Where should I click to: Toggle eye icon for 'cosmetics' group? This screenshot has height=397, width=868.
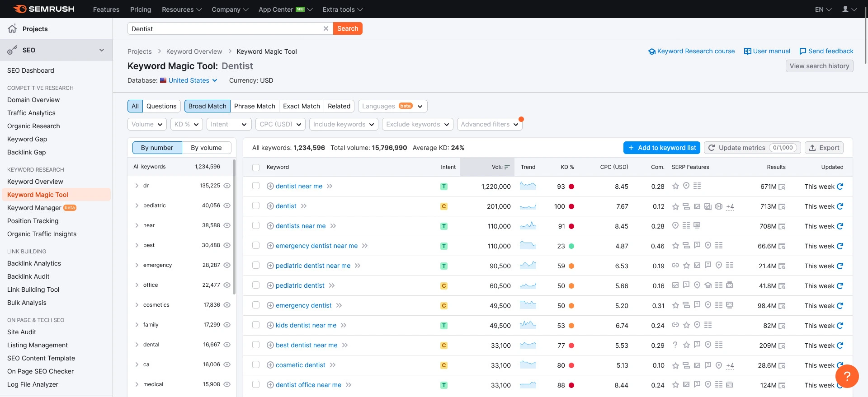click(227, 305)
